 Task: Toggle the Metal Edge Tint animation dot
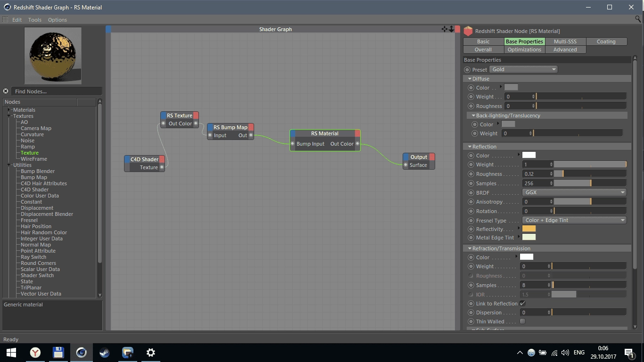click(471, 238)
